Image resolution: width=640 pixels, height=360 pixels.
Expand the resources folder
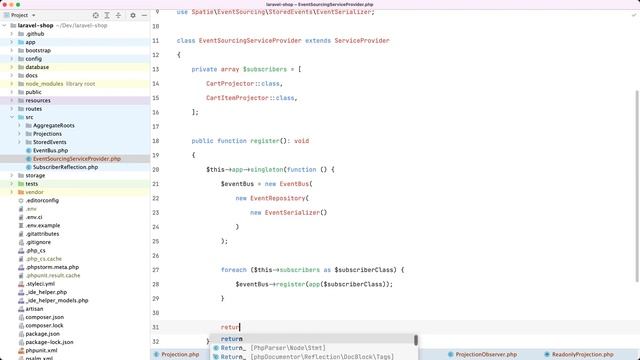point(12,100)
